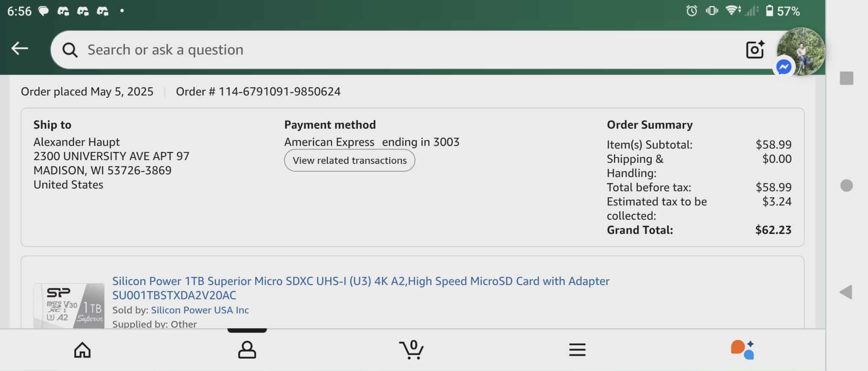Tap the alarm clock status icon
The image size is (868, 371).
point(691,11)
